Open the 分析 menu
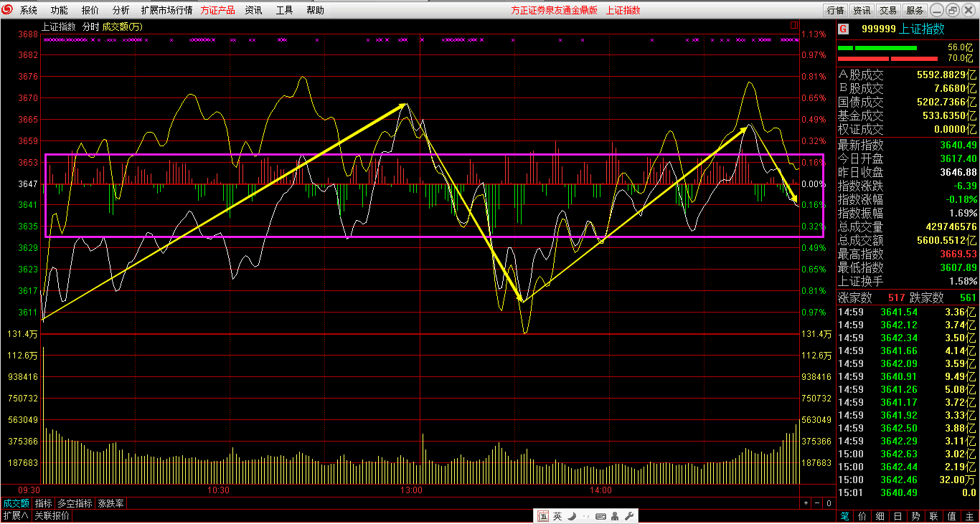This screenshot has width=980, height=524. coord(121,10)
